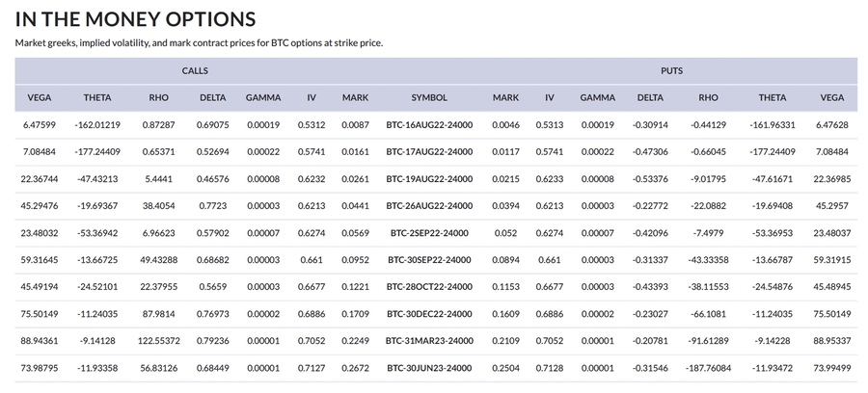Click the calls-side THETA column header
Viewport: 868px width, 393px height.
coord(97,97)
